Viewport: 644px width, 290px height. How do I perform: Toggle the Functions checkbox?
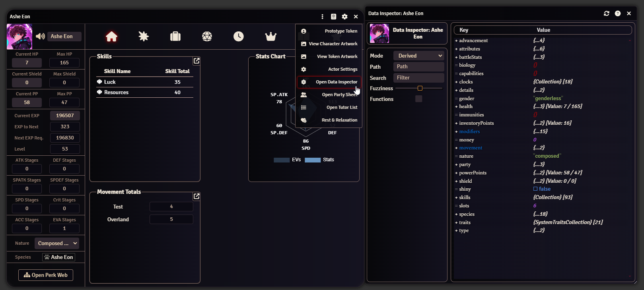[x=418, y=99]
